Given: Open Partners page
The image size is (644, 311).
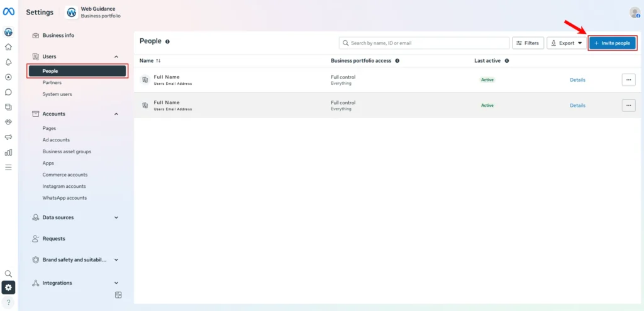Looking at the screenshot, I should pyautogui.click(x=52, y=82).
